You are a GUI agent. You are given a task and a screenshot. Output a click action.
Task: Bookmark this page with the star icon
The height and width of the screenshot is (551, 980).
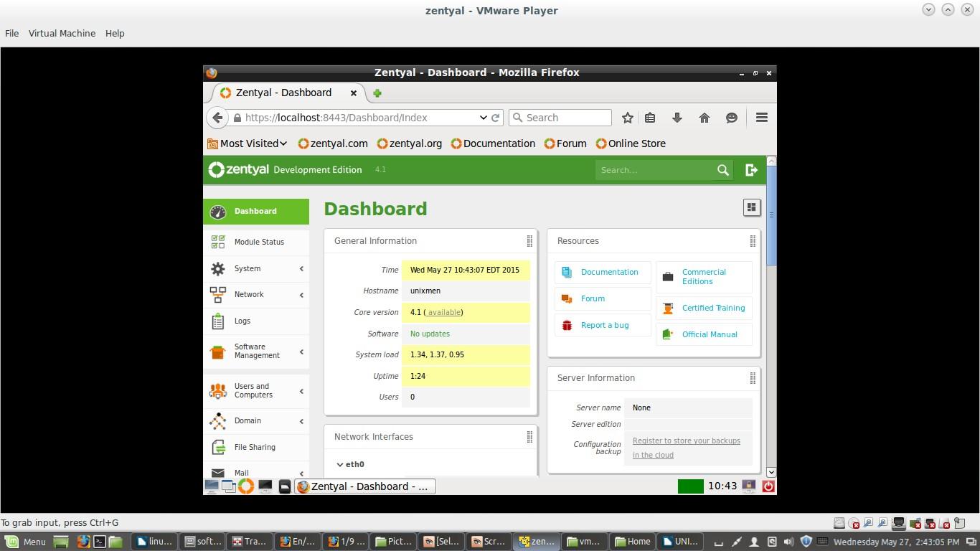click(628, 118)
